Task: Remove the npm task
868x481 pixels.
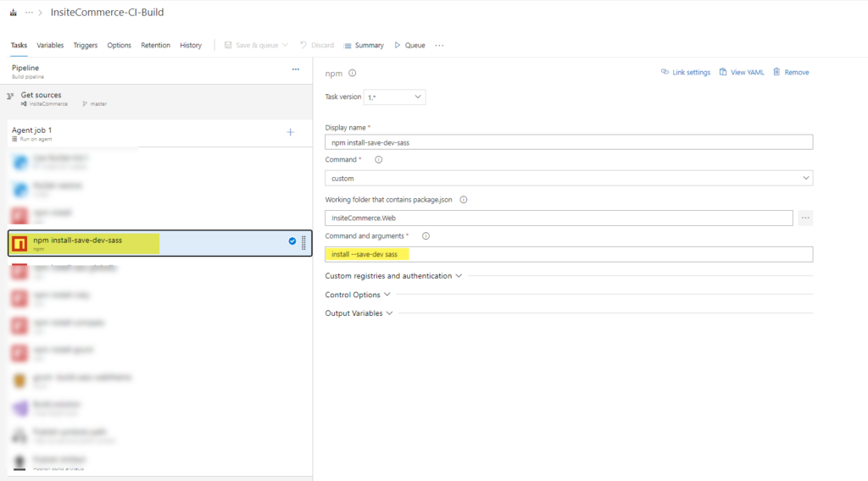Action: point(791,72)
